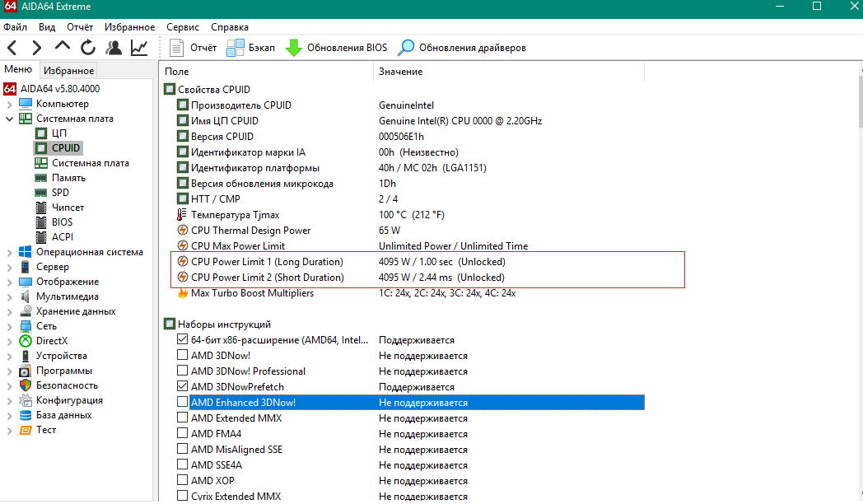Viewport: 863px width, 504px height.
Task: Click the green BIOS update arrow icon
Action: point(294,48)
